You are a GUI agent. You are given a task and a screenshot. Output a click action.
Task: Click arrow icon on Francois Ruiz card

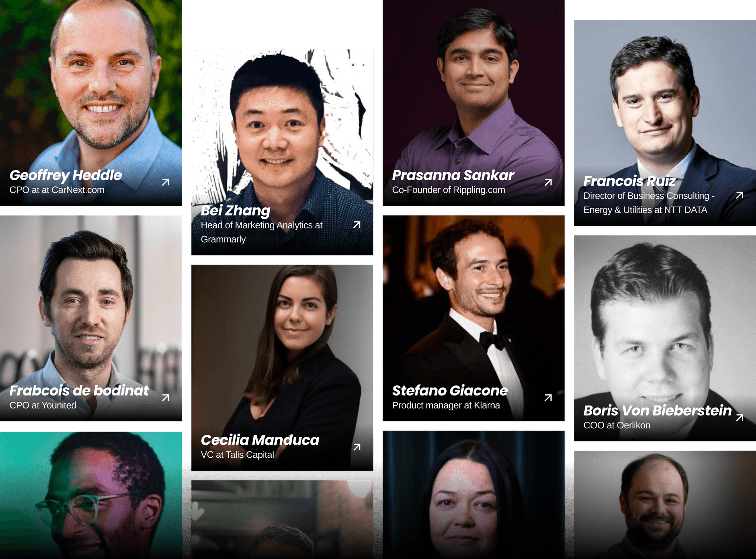coord(740,195)
